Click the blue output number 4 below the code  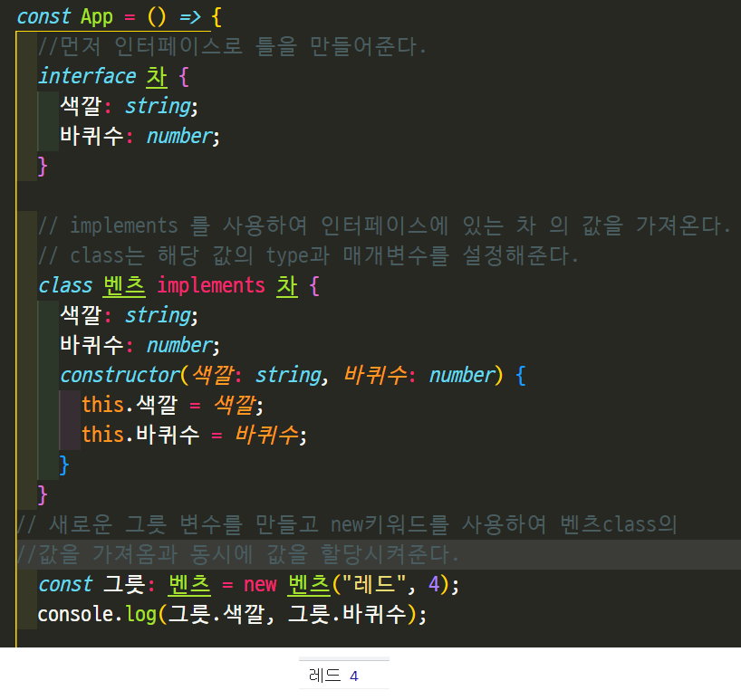354,676
